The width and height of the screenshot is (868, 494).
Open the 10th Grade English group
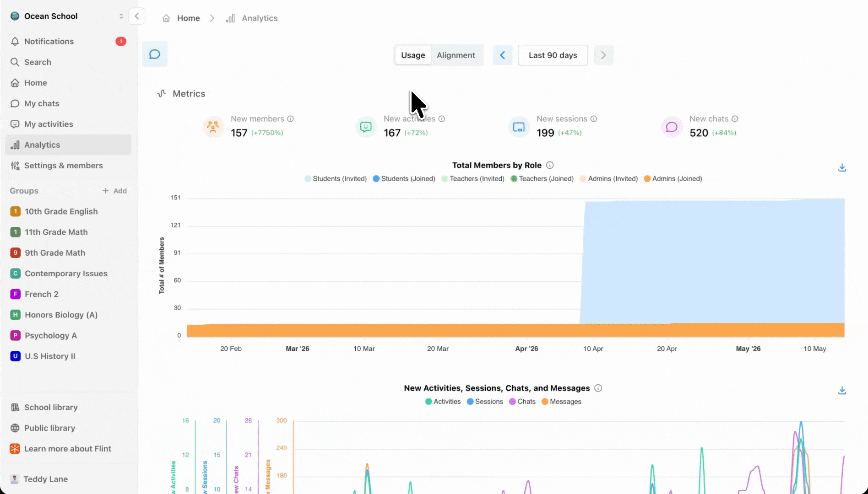68,211
